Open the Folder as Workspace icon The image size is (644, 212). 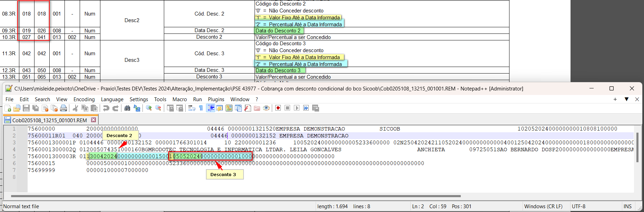(257, 108)
